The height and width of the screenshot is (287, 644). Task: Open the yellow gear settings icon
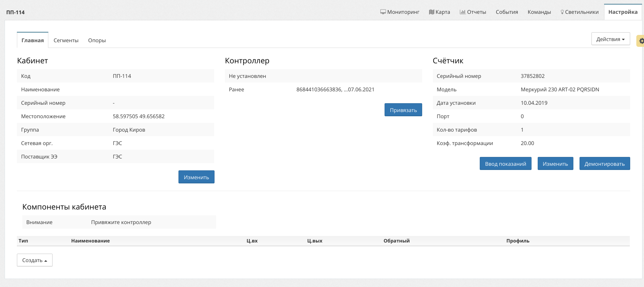pos(641,41)
